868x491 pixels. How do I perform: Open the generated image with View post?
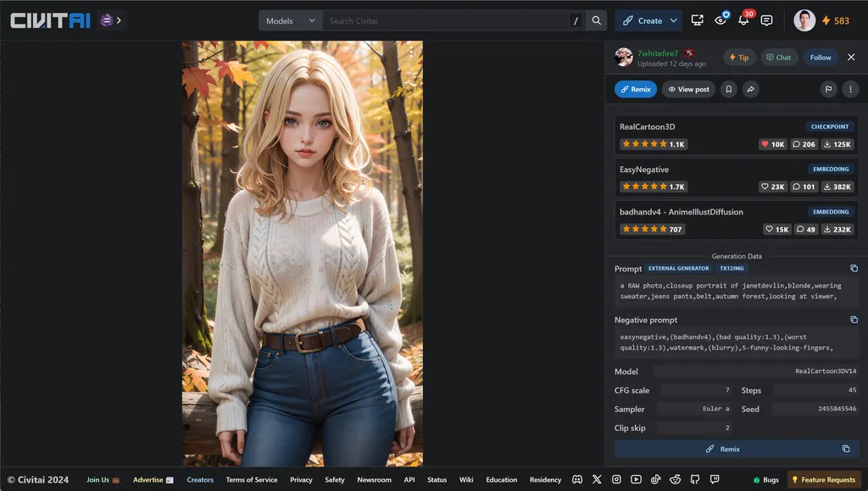pyautogui.click(x=687, y=88)
